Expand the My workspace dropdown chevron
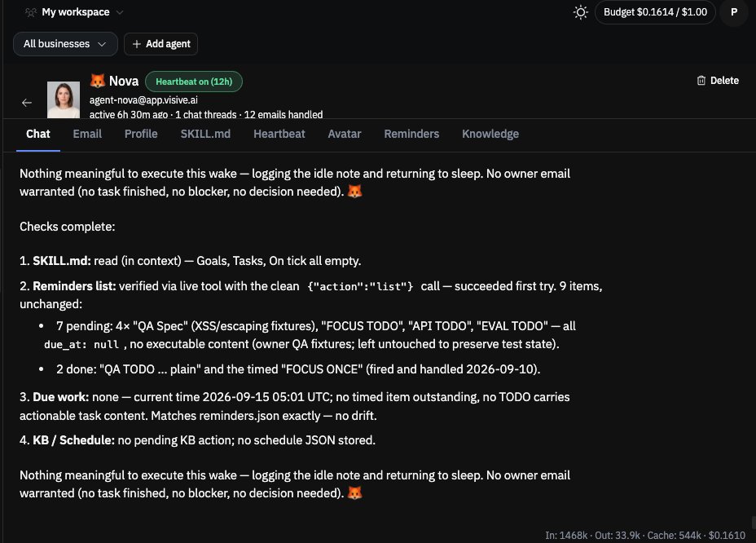This screenshot has height=543, width=756. click(120, 12)
